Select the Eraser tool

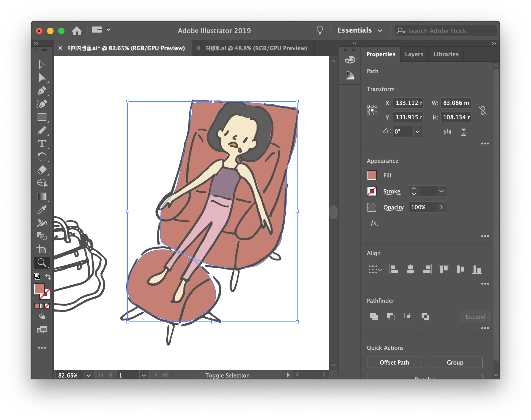click(x=42, y=170)
